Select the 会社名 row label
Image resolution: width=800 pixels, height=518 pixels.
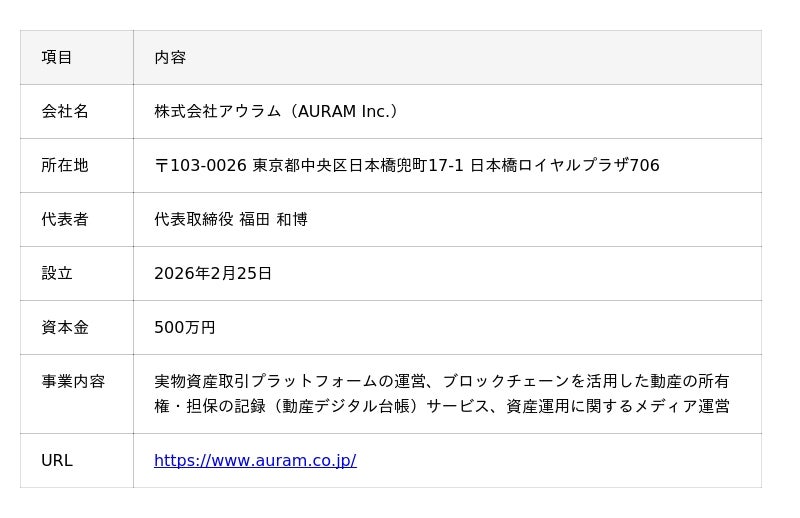65,111
